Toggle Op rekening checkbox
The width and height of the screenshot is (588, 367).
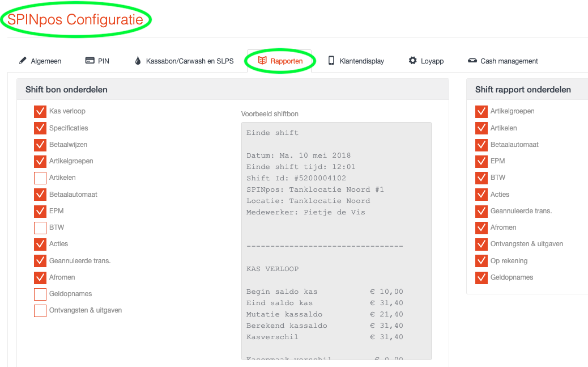tap(482, 261)
